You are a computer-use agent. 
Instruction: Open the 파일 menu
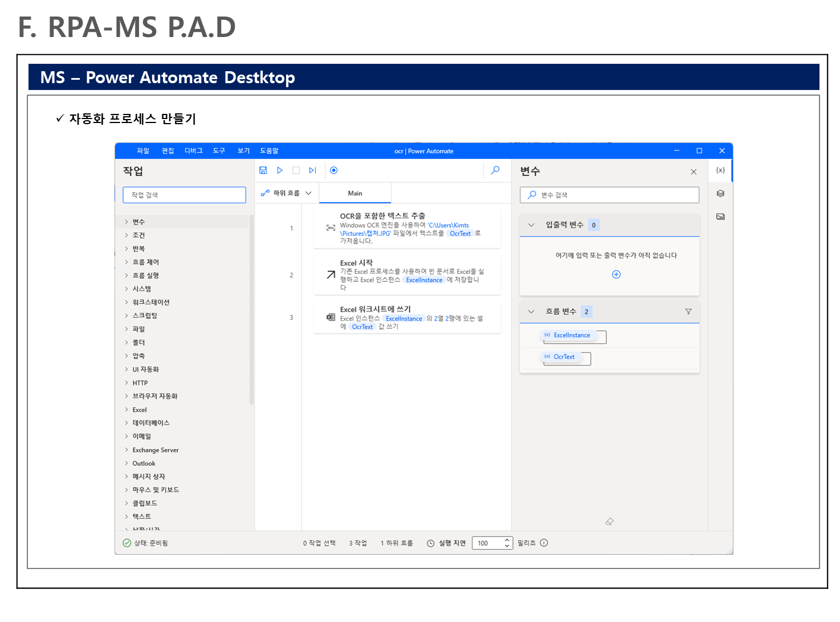(143, 151)
